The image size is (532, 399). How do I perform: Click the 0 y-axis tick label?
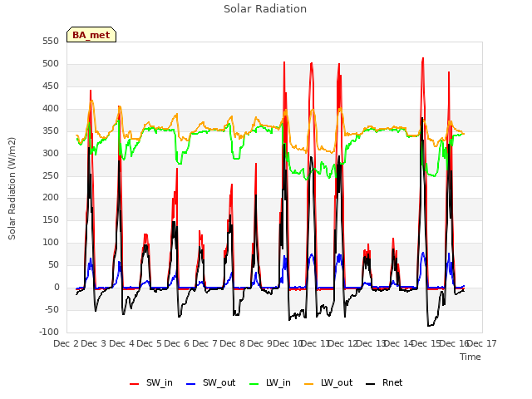click(x=57, y=288)
